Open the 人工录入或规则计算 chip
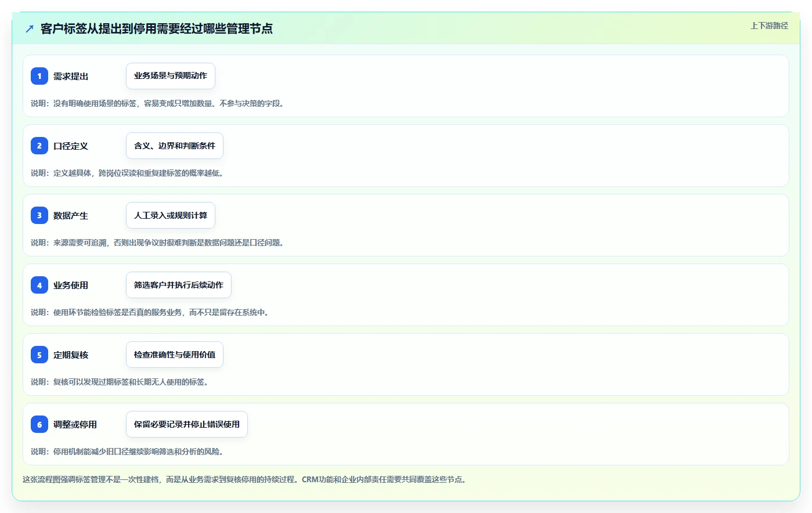Viewport: 812px width, 513px height. click(x=171, y=215)
